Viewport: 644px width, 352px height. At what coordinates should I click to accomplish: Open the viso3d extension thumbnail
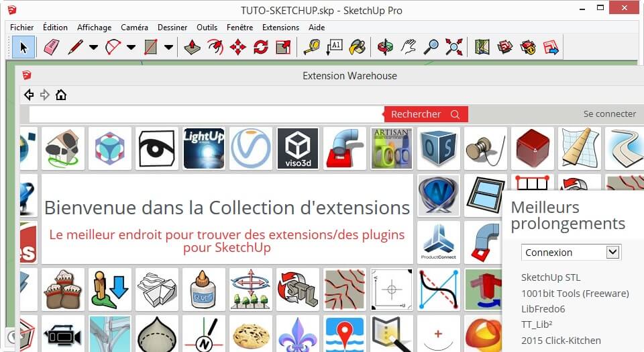point(298,148)
